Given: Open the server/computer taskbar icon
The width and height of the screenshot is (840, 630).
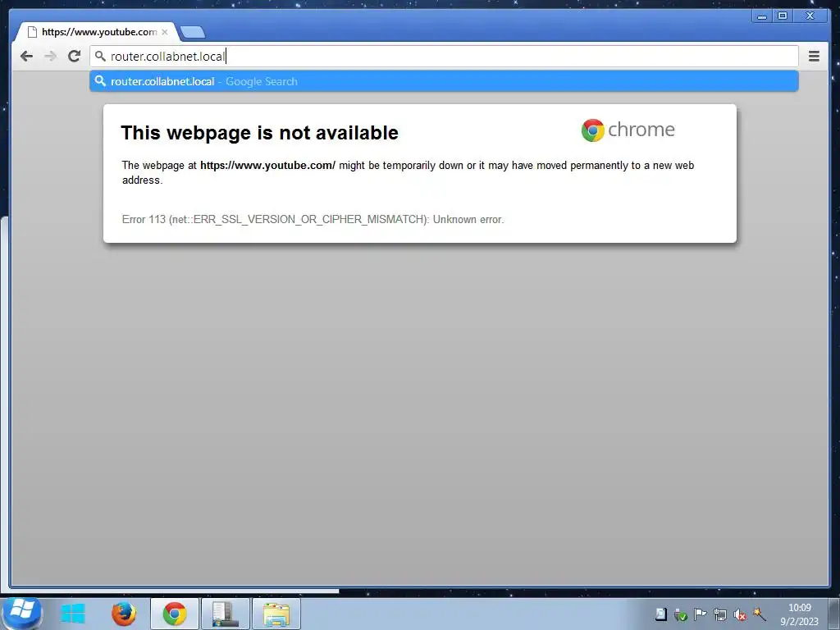Looking at the screenshot, I should point(225,614).
